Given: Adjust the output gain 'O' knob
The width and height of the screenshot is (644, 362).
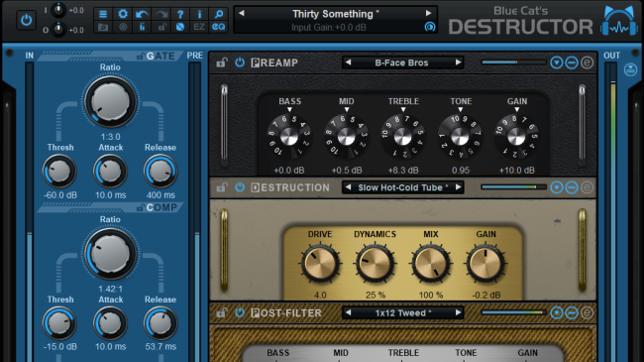Looking at the screenshot, I should pos(58,29).
